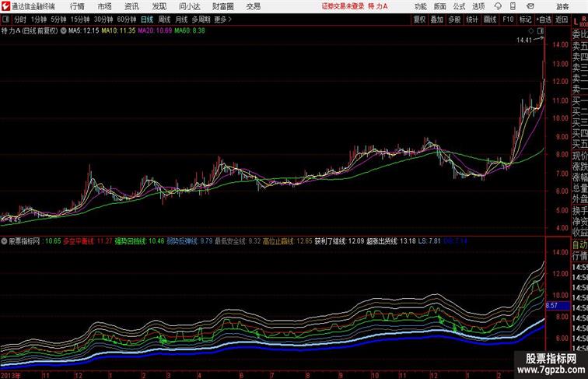
Task: Click the 多股 multi-stock button
Action: (454, 19)
